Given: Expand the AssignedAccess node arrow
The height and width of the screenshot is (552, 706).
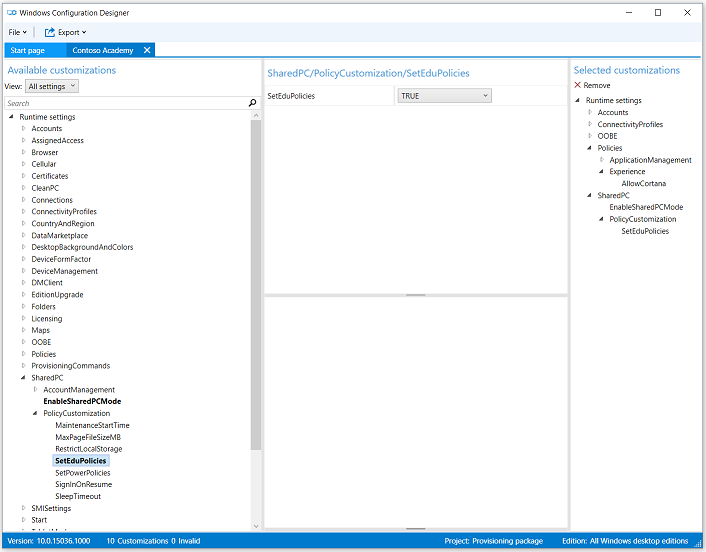Looking at the screenshot, I should pos(23,140).
